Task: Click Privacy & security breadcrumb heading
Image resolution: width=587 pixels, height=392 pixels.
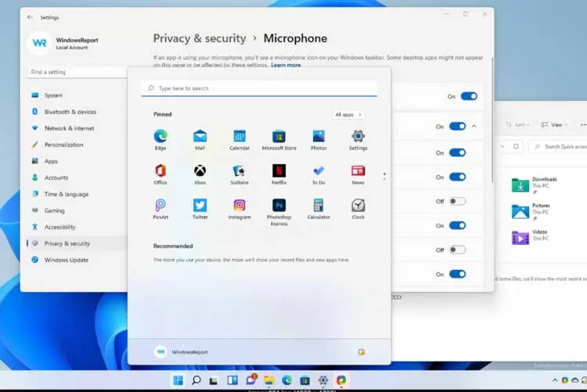Action: (x=199, y=38)
